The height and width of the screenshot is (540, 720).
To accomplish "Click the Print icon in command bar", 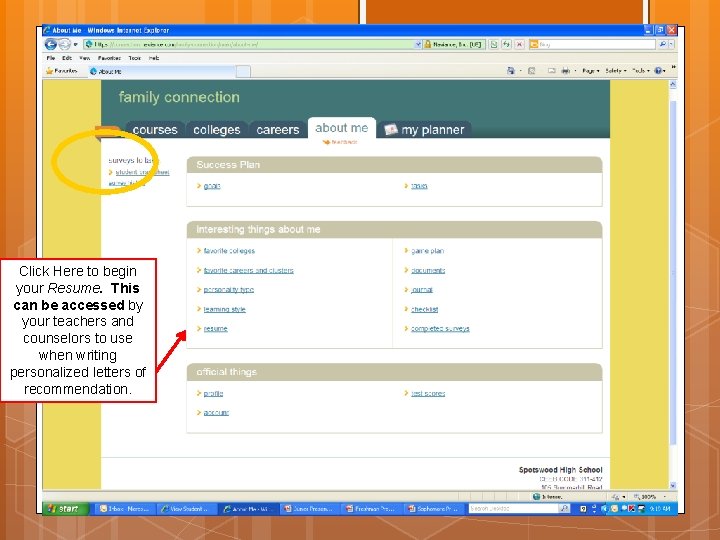I will [566, 71].
